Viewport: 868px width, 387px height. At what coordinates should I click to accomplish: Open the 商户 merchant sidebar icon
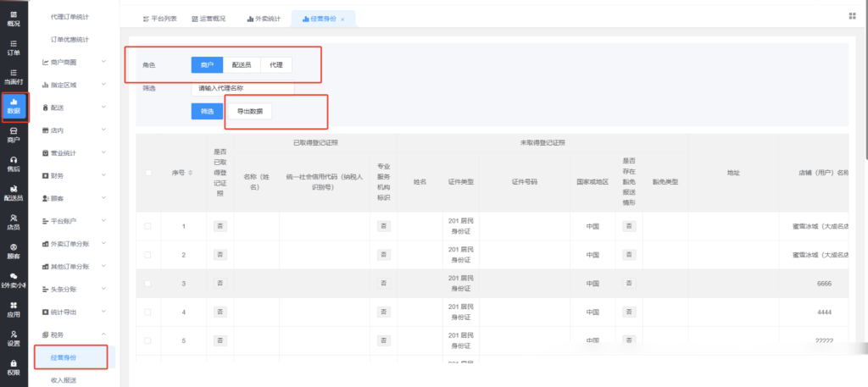[14, 135]
